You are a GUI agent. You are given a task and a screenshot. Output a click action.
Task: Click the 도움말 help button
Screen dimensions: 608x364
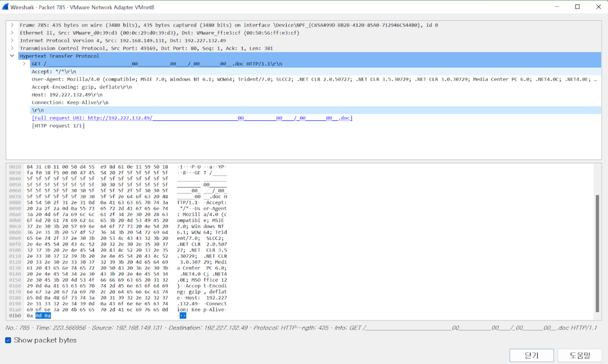tap(580, 355)
